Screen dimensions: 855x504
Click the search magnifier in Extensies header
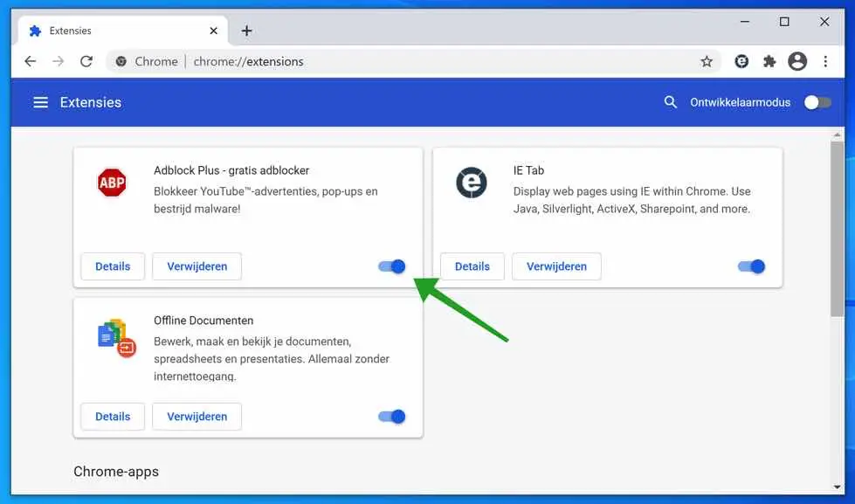pos(670,102)
